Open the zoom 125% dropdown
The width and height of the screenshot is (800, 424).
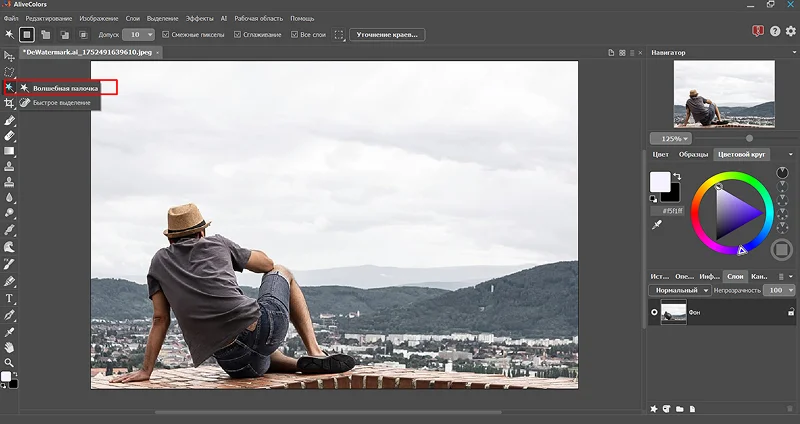[x=671, y=139]
